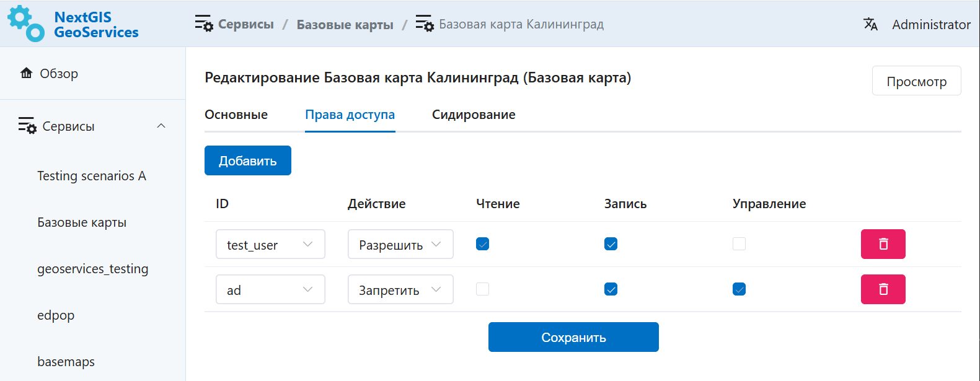Switch to the Основные tab

236,115
